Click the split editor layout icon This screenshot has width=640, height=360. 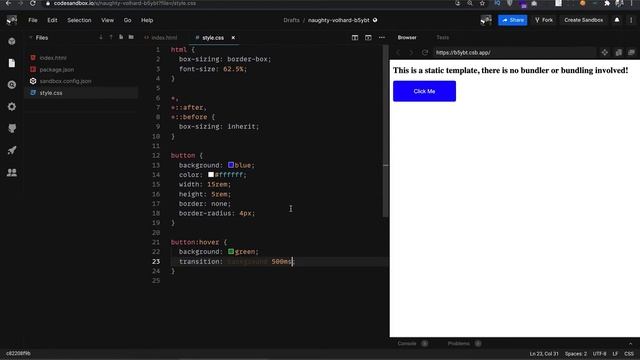(355, 38)
